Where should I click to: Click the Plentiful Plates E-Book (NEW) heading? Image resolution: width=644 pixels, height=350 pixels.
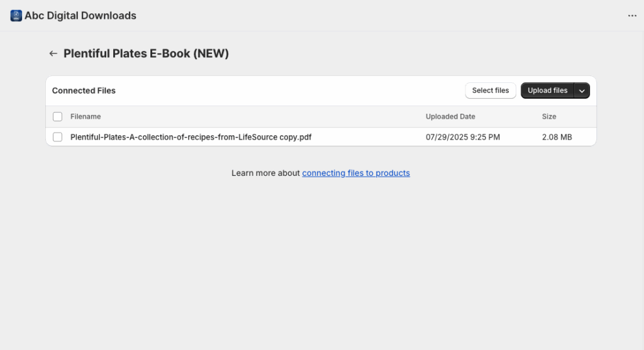146,53
